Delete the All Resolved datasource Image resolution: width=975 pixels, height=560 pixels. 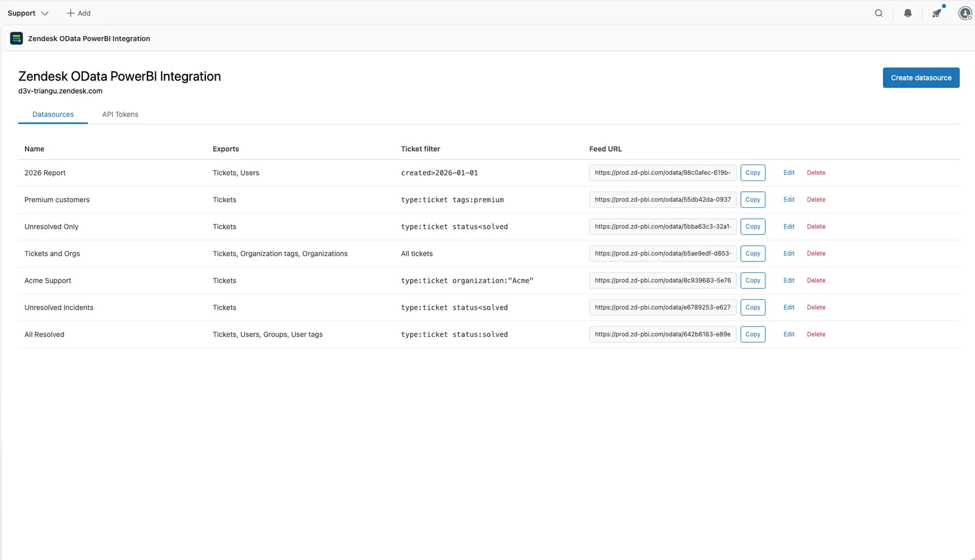(x=816, y=335)
